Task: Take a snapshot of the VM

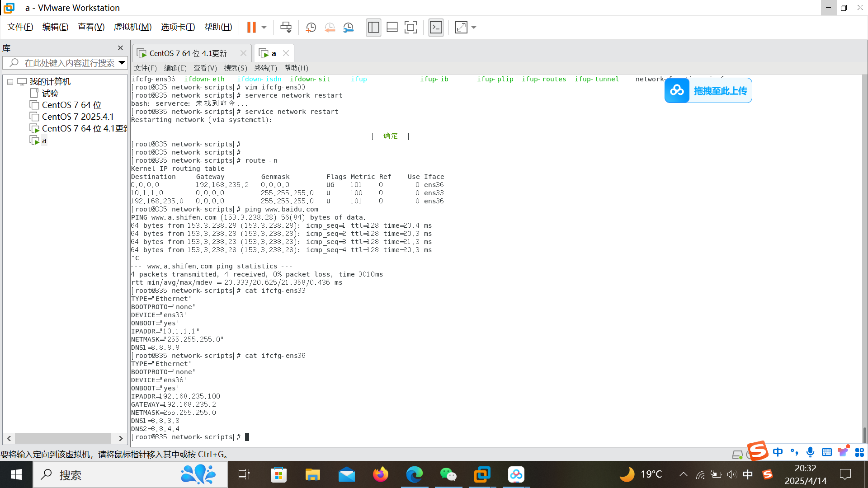Action: (311, 28)
